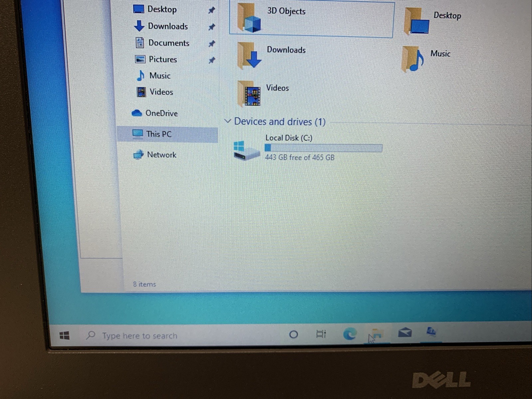Open Cortana from the taskbar

293,334
